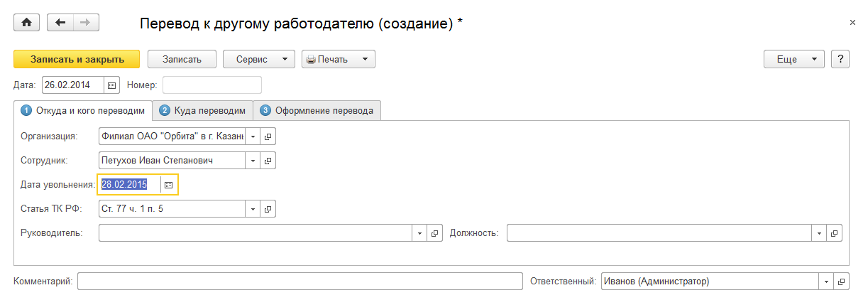Expand the Должность dropdown list
This screenshot has height=300, width=868.
coord(820,233)
